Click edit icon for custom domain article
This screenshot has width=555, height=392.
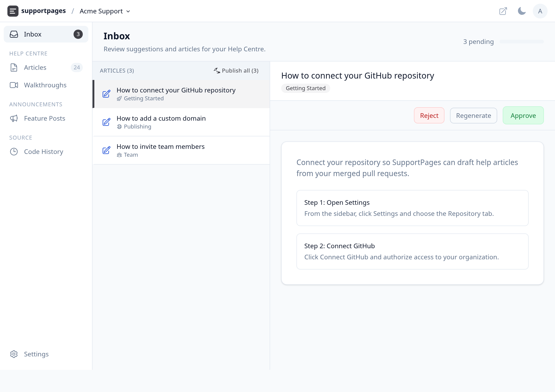click(x=106, y=122)
